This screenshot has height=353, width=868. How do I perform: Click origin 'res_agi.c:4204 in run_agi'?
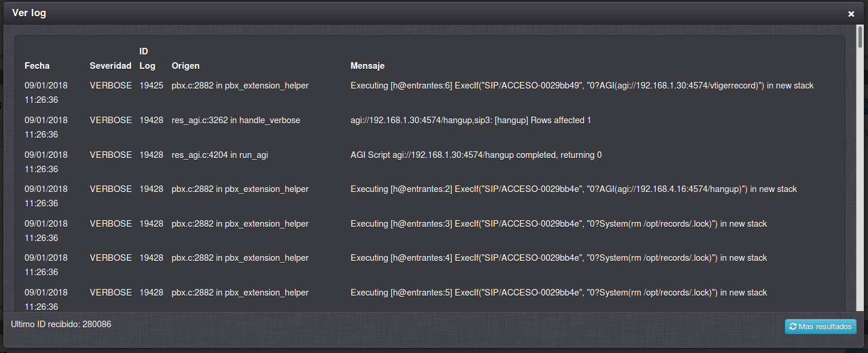(x=220, y=155)
